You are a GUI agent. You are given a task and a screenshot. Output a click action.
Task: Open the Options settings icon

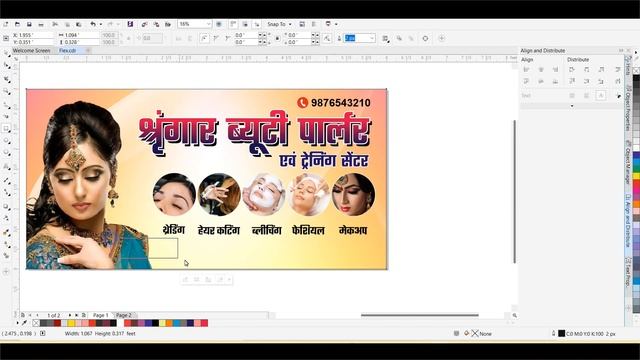(302, 24)
